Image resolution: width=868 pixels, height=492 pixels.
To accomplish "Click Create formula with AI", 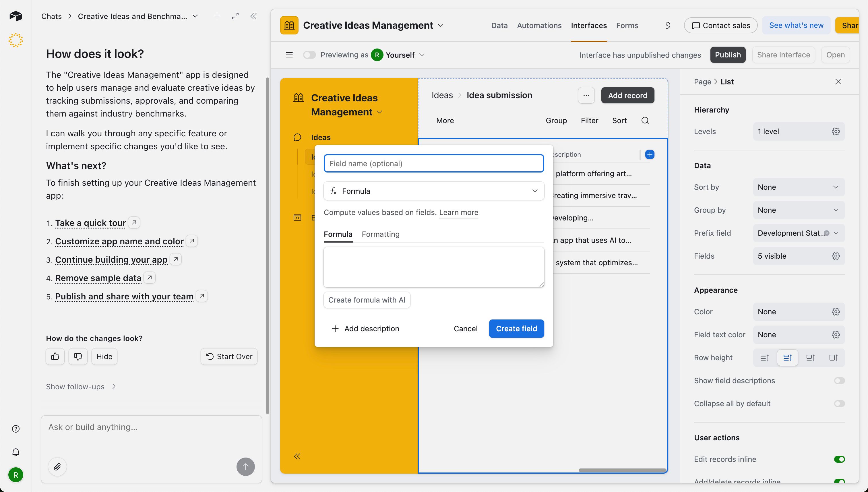I will pyautogui.click(x=367, y=300).
